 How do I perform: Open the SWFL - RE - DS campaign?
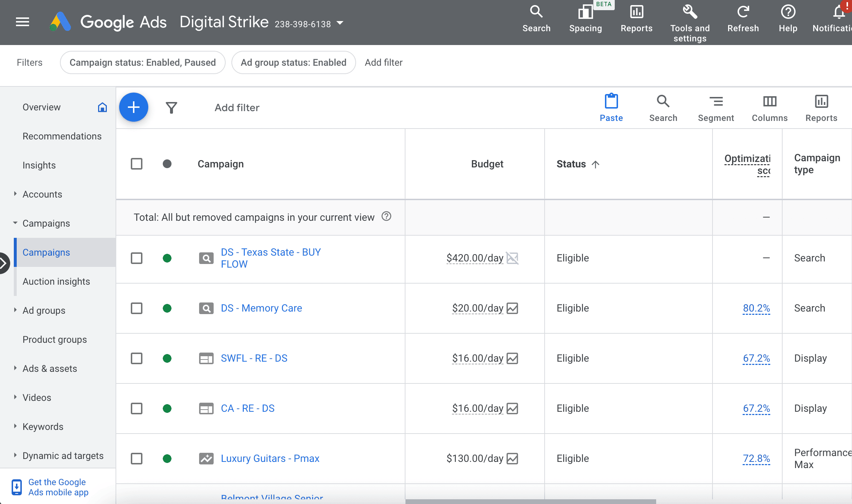[254, 358]
